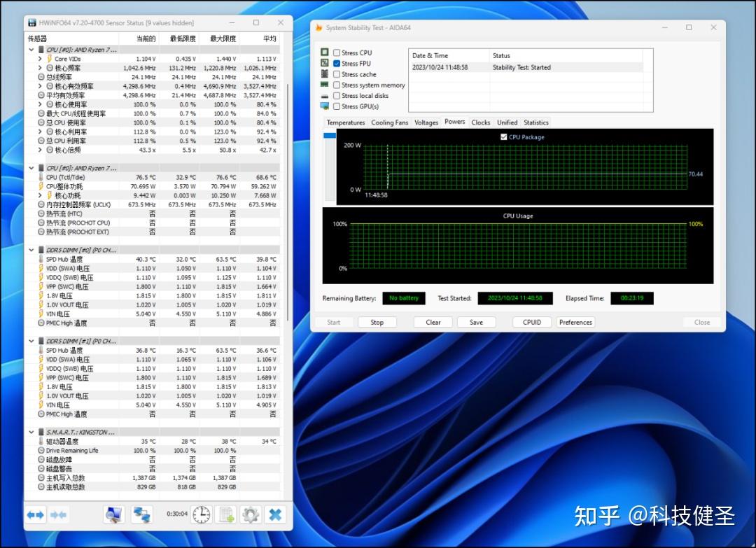Click 最大限度 column header
756x548 pixels.
(219, 38)
